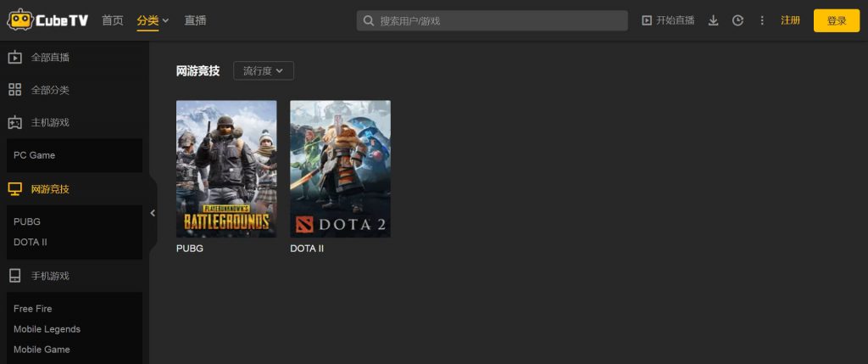
Task: Open the 流行度 sort dropdown
Action: (x=263, y=70)
